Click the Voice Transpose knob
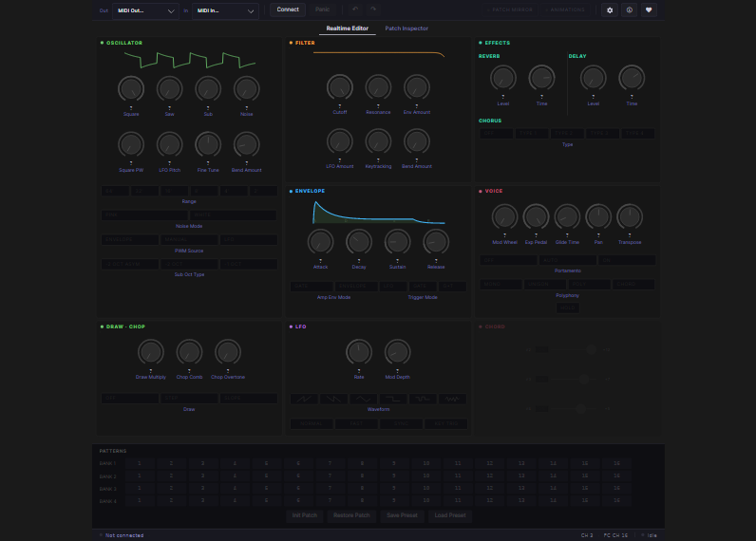756x541 pixels. point(630,217)
